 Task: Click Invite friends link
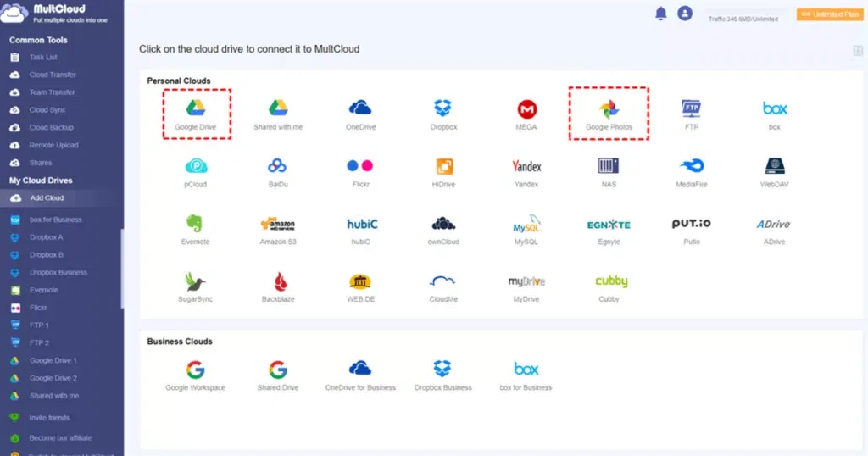point(49,418)
